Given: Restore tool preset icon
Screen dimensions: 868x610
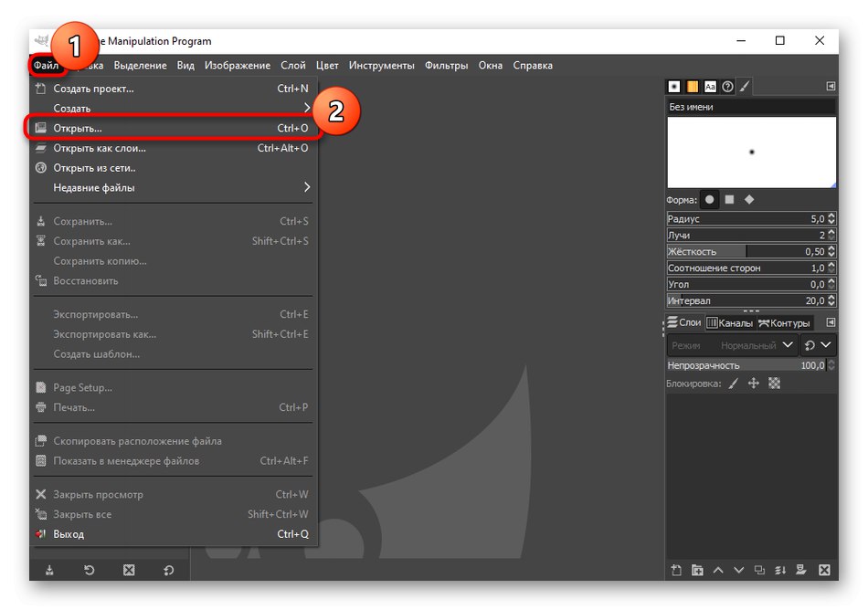Looking at the screenshot, I should [90, 570].
